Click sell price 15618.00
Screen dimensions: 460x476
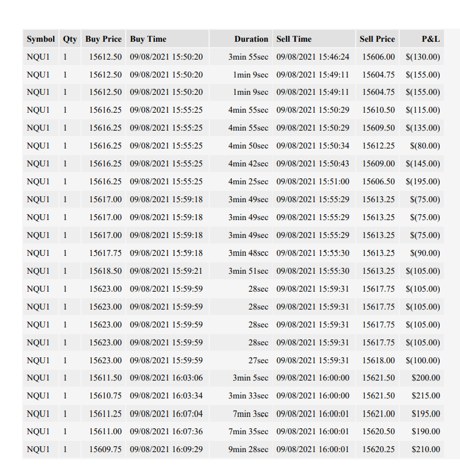click(378, 360)
